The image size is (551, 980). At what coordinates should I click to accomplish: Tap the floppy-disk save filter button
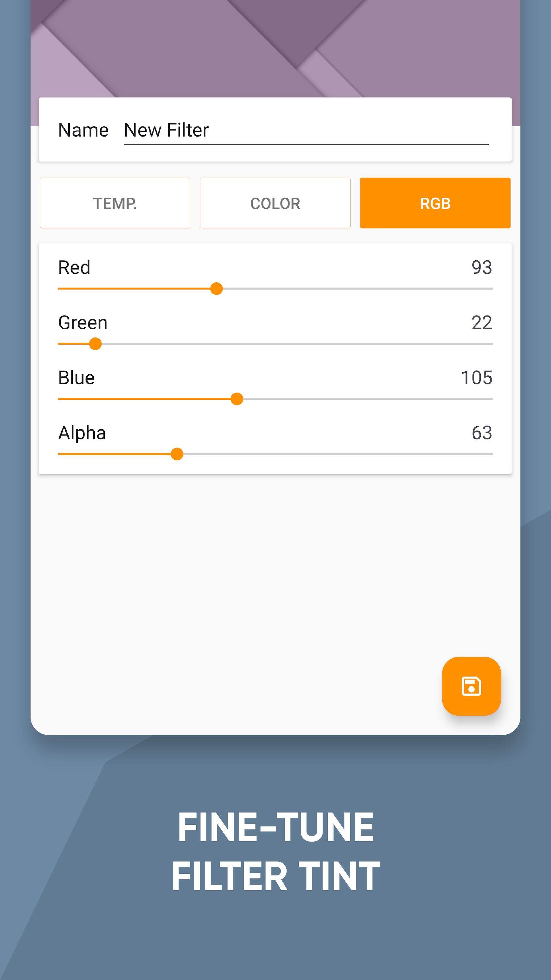(x=471, y=686)
